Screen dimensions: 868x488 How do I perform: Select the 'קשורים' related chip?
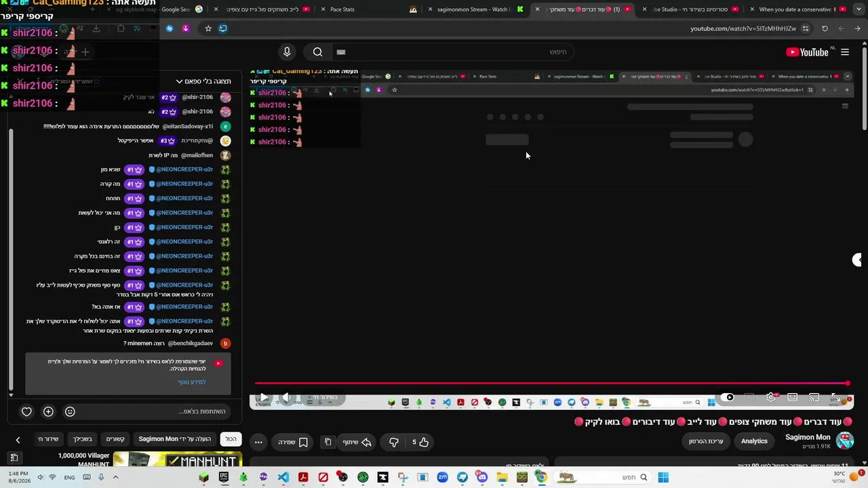pyautogui.click(x=115, y=439)
